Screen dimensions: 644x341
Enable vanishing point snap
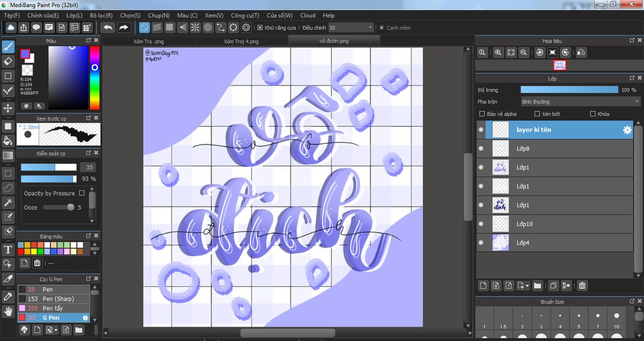[x=182, y=28]
